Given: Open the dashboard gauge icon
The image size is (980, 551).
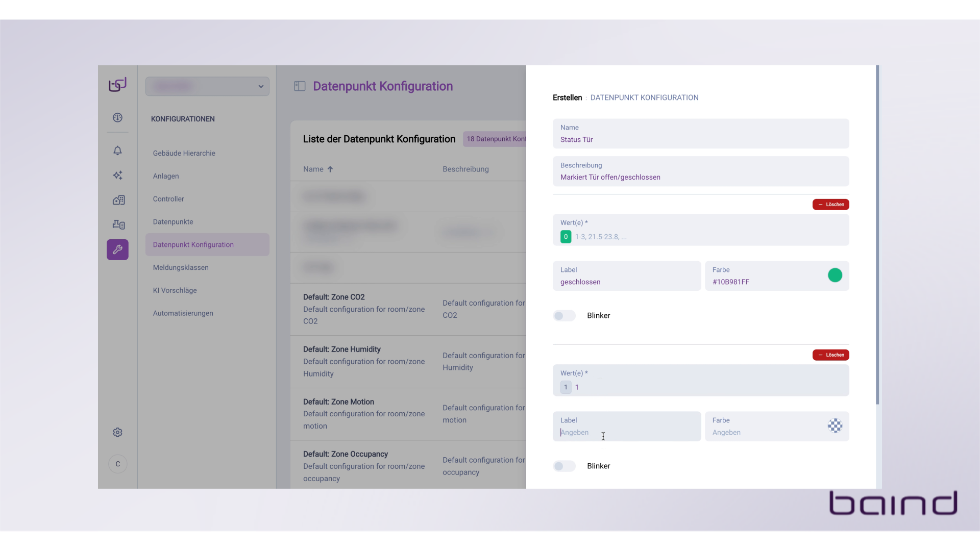Looking at the screenshot, I should [117, 118].
